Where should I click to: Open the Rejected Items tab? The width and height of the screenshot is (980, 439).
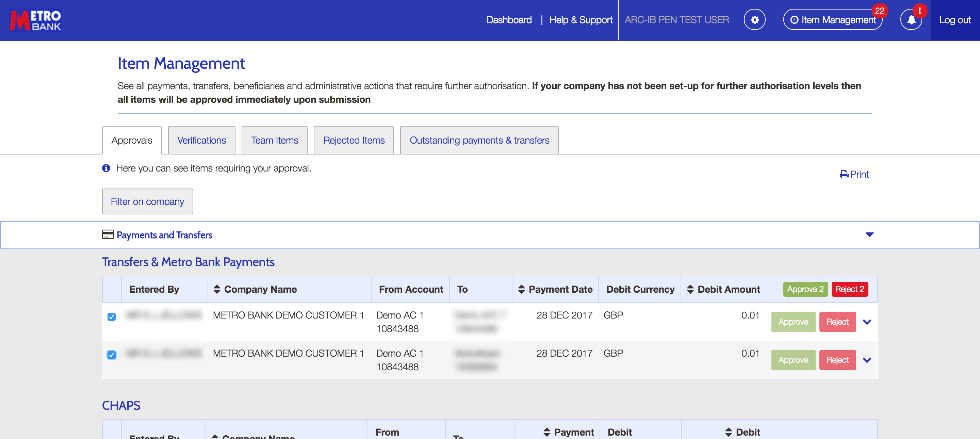click(x=354, y=140)
